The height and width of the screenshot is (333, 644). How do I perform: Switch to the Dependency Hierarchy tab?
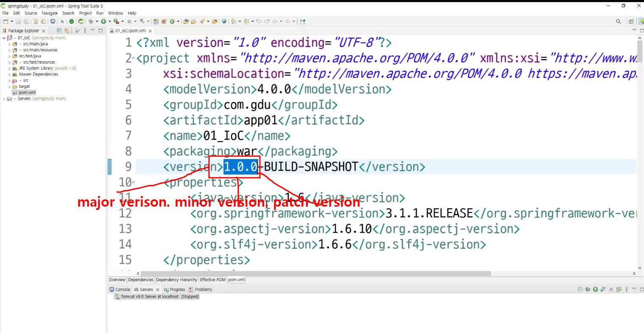click(176, 280)
